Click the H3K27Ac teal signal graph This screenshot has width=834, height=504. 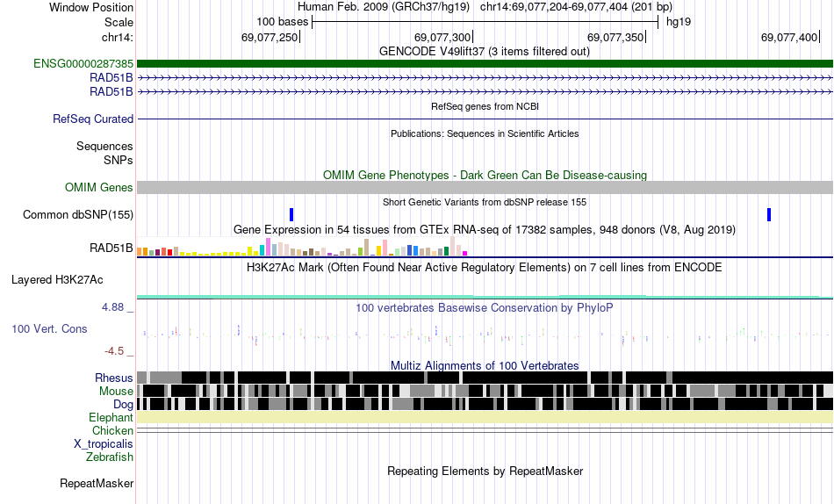click(485, 297)
